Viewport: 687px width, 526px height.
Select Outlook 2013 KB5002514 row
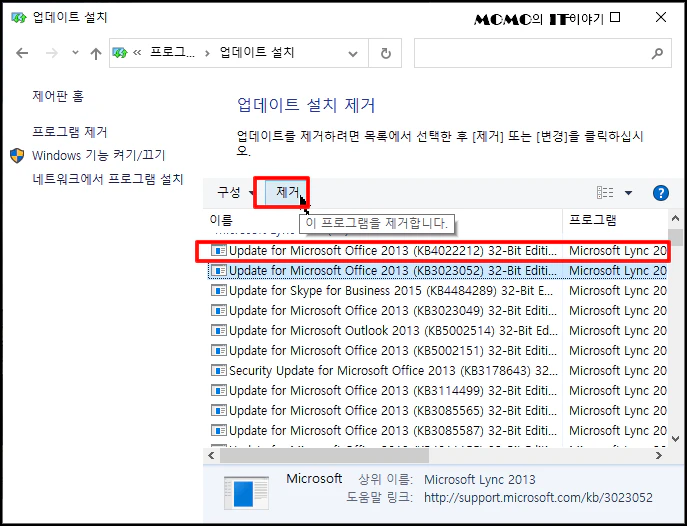(437, 331)
